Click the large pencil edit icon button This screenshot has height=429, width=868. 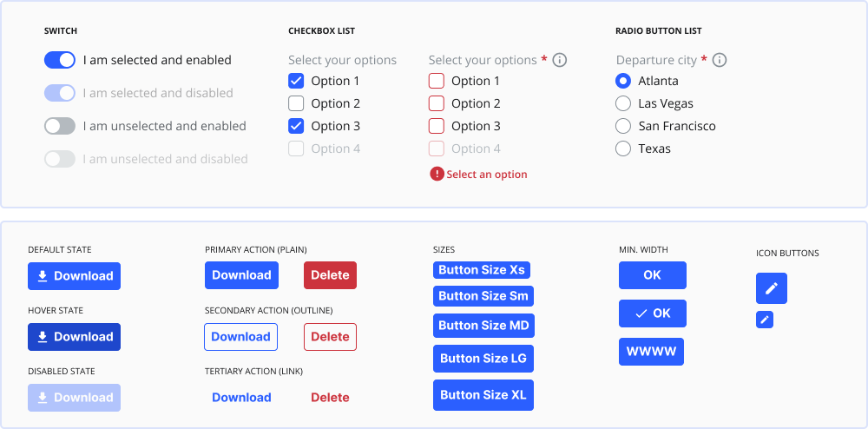[x=771, y=288]
